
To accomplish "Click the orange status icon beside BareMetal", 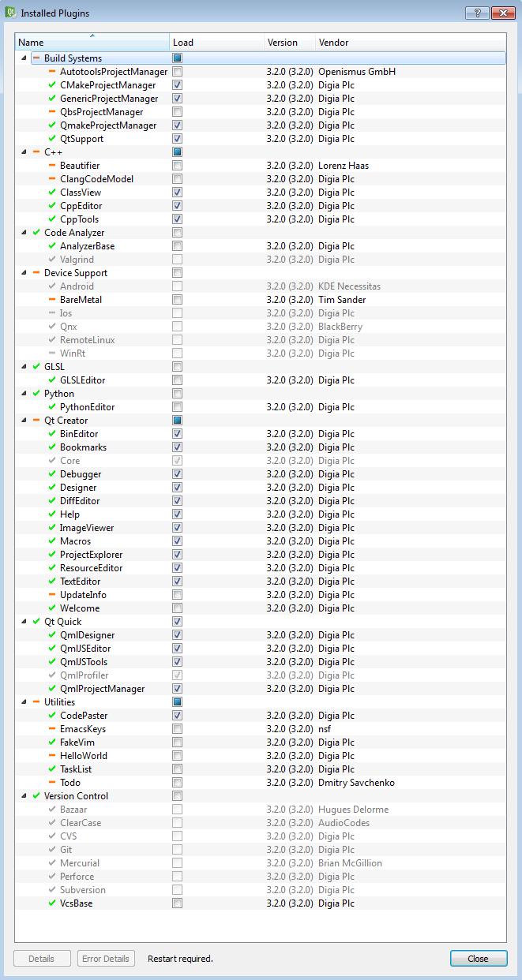I will [x=52, y=300].
